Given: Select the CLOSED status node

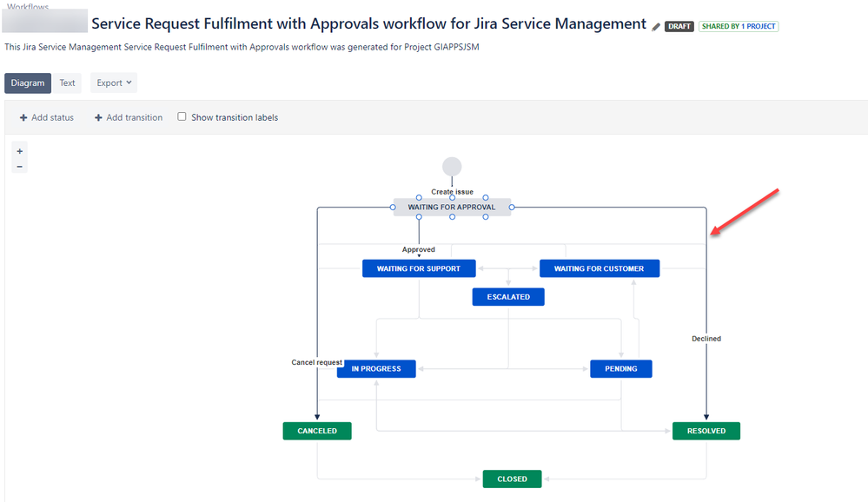Looking at the screenshot, I should (x=512, y=479).
